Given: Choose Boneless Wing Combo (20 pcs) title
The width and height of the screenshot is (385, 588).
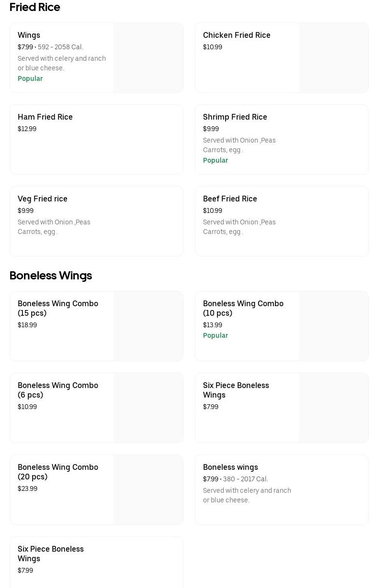Looking at the screenshot, I should tap(58, 472).
